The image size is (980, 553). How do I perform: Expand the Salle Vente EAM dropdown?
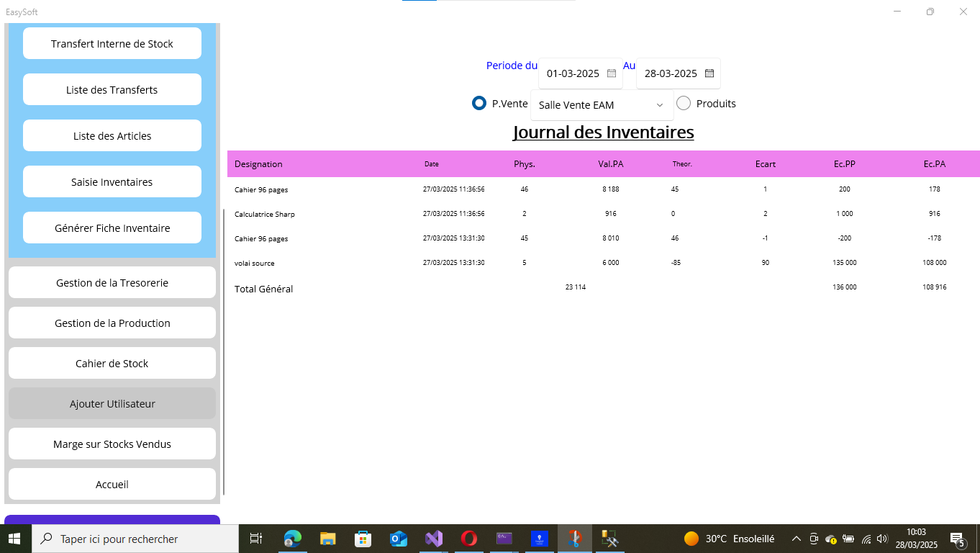coord(659,105)
